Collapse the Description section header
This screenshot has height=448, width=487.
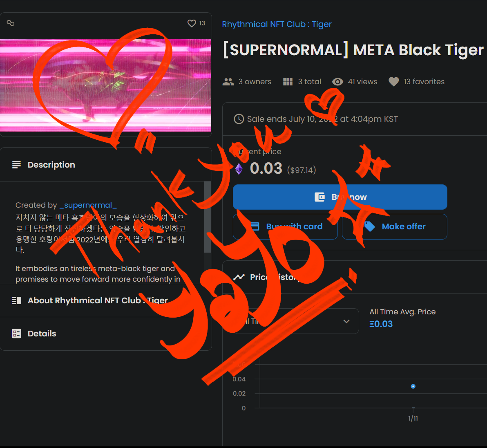click(x=105, y=165)
